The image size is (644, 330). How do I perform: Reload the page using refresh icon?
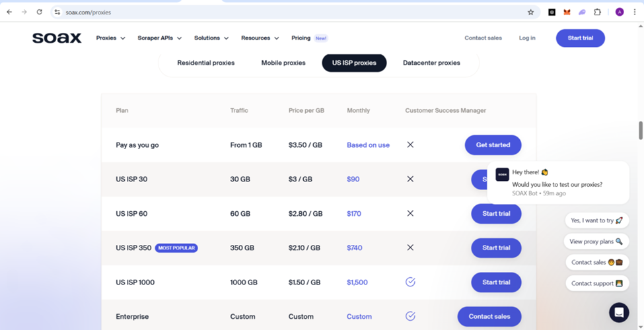point(40,12)
